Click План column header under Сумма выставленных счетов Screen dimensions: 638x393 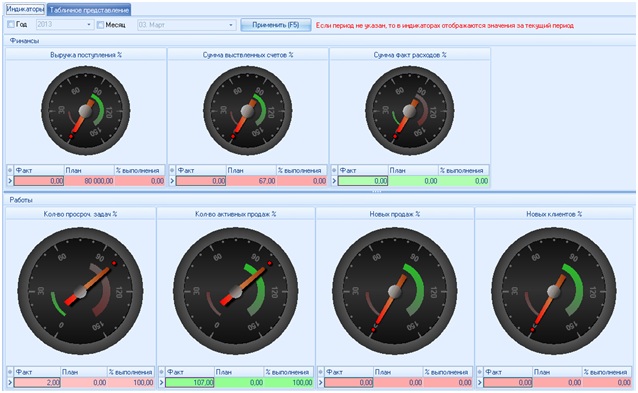(251, 170)
